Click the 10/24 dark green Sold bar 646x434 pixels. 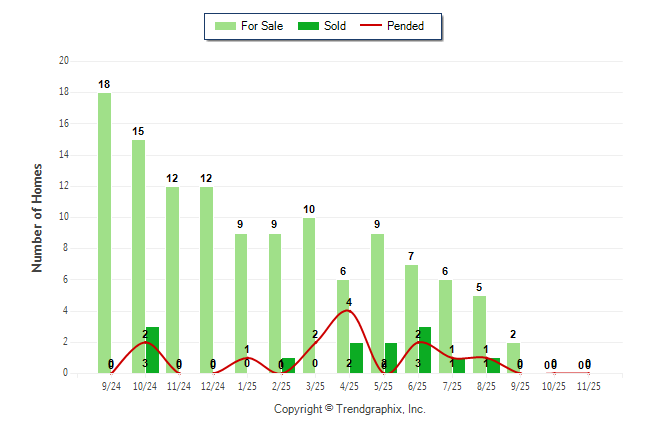click(152, 350)
